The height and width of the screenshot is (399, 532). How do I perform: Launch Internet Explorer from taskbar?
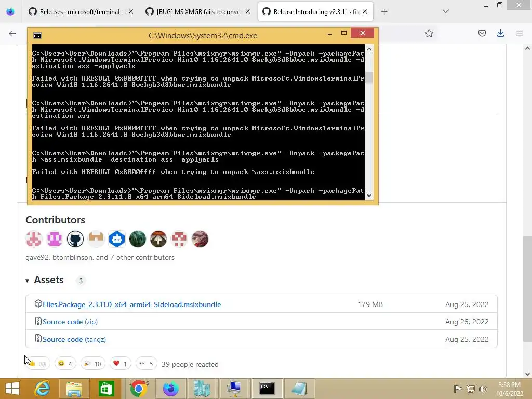[42, 389]
